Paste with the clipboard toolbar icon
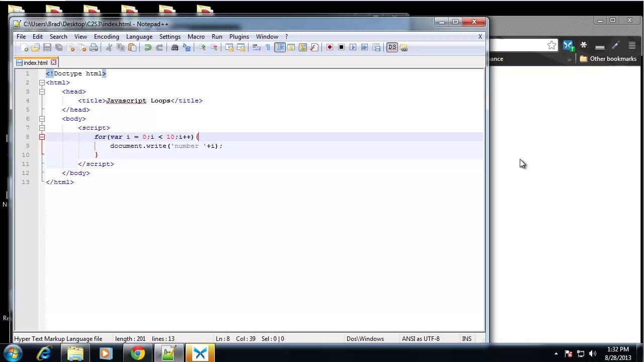The image size is (644, 362). tap(132, 47)
